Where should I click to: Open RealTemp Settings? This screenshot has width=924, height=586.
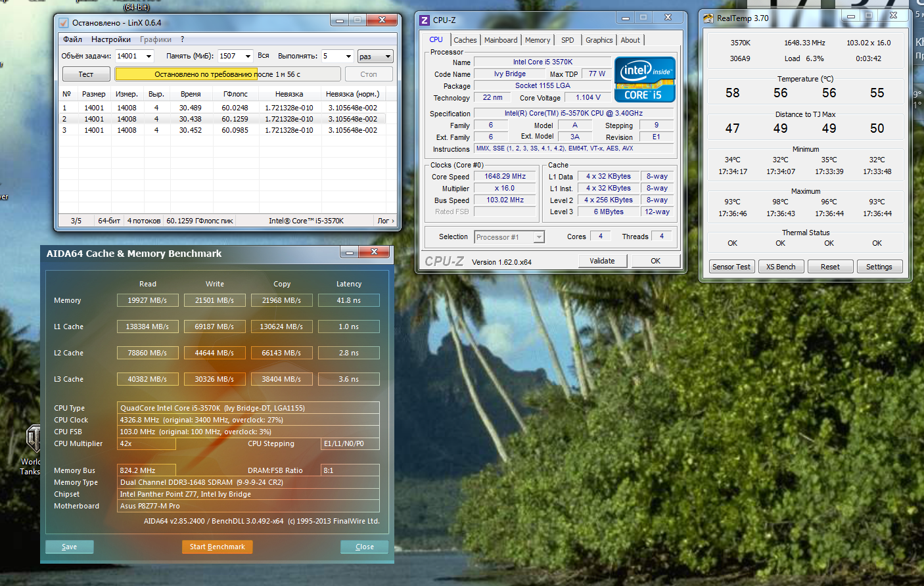pyautogui.click(x=879, y=267)
